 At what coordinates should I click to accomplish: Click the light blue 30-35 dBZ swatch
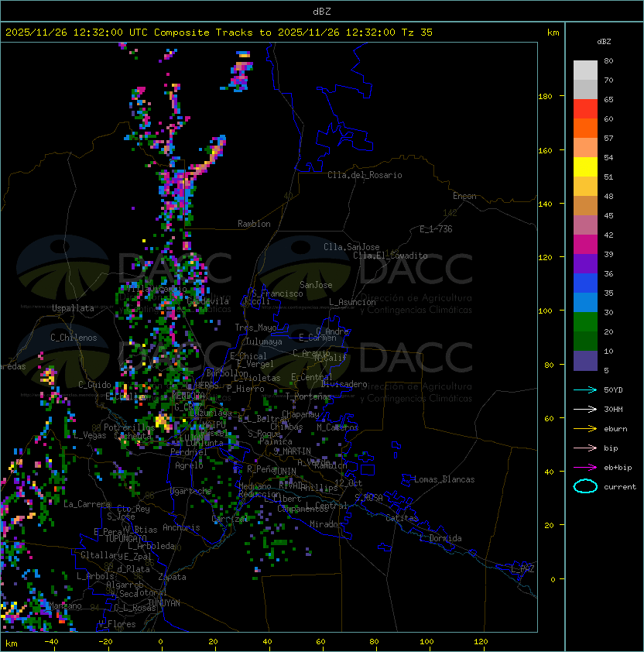coord(585,302)
